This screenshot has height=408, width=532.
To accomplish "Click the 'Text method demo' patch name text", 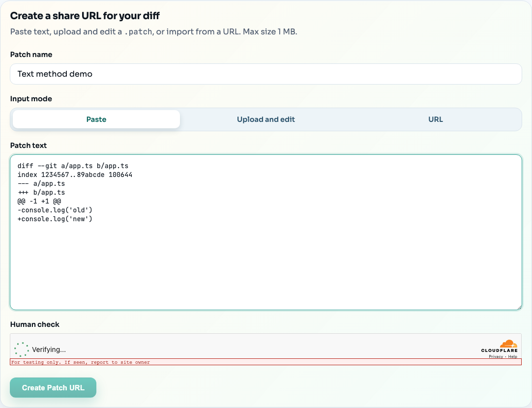I will (x=56, y=74).
